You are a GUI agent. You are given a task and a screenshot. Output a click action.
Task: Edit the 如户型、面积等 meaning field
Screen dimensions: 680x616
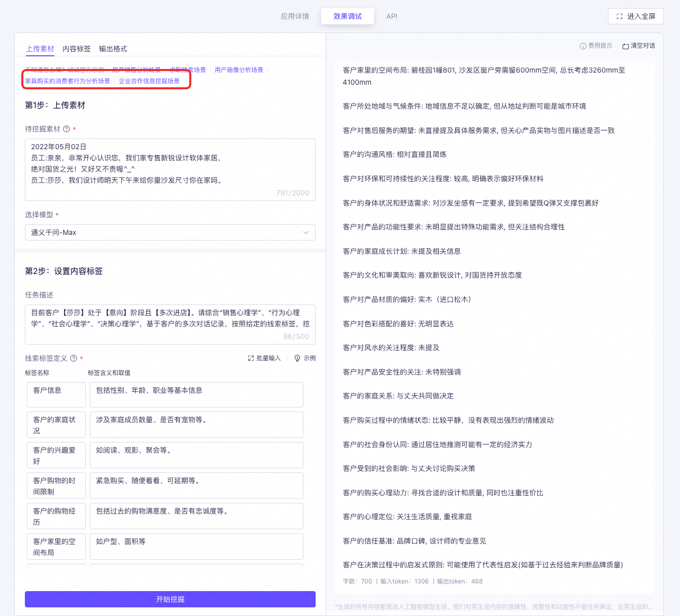(196, 546)
